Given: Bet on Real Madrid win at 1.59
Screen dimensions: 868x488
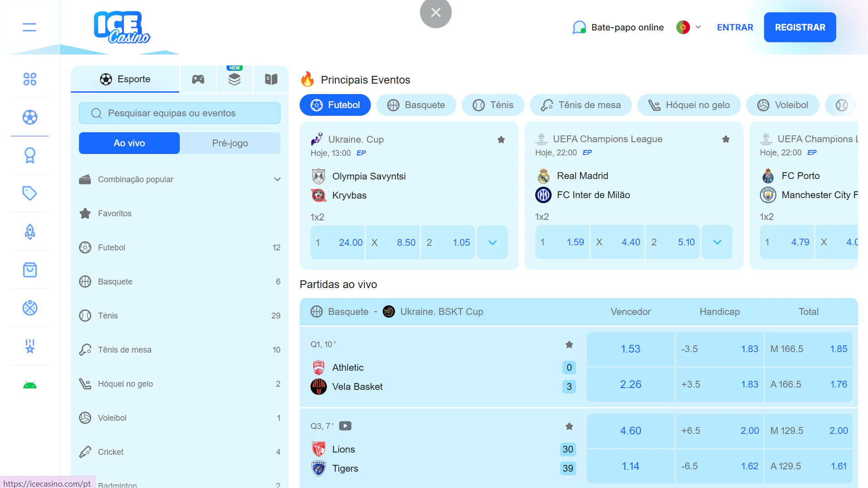Looking at the screenshot, I should pyautogui.click(x=562, y=242).
